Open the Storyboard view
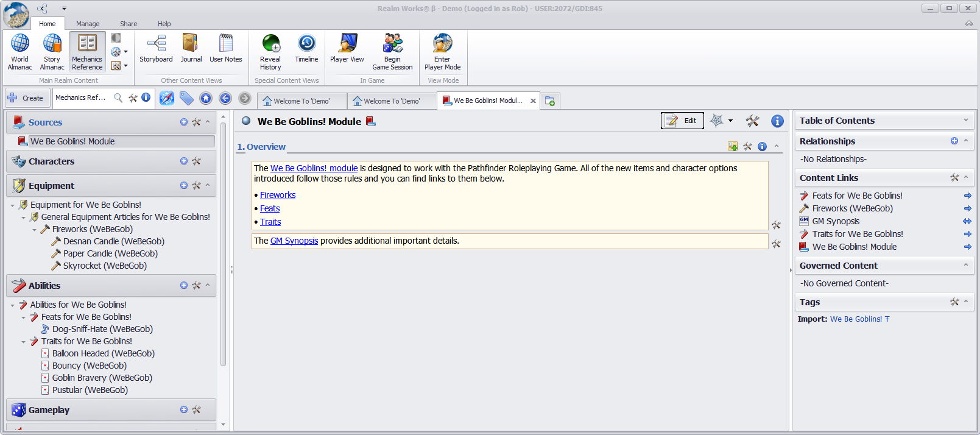The width and height of the screenshot is (980, 435). point(156,49)
